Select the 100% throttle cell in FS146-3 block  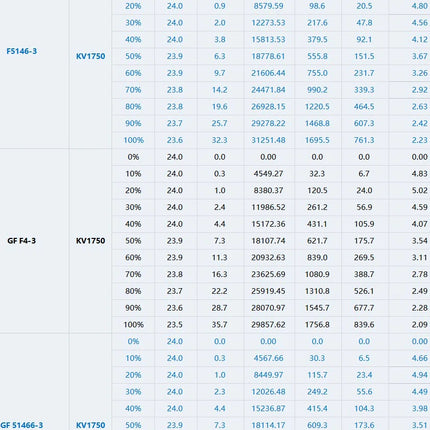click(133, 140)
